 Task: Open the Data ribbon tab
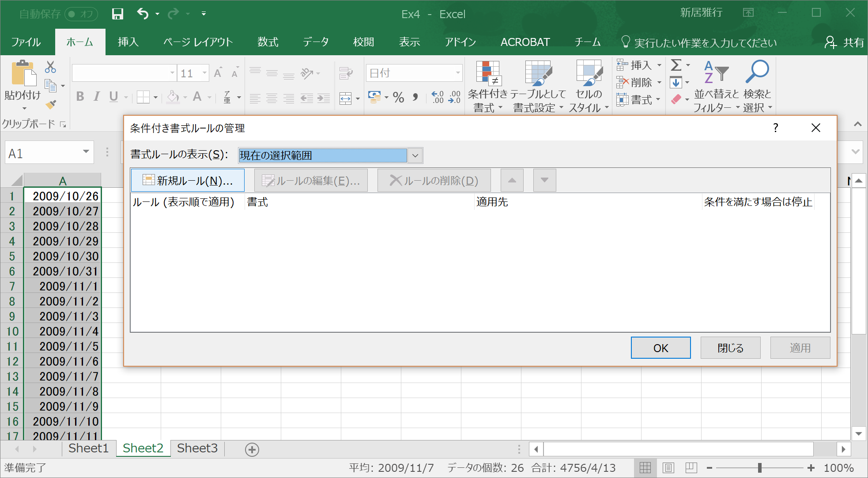316,42
